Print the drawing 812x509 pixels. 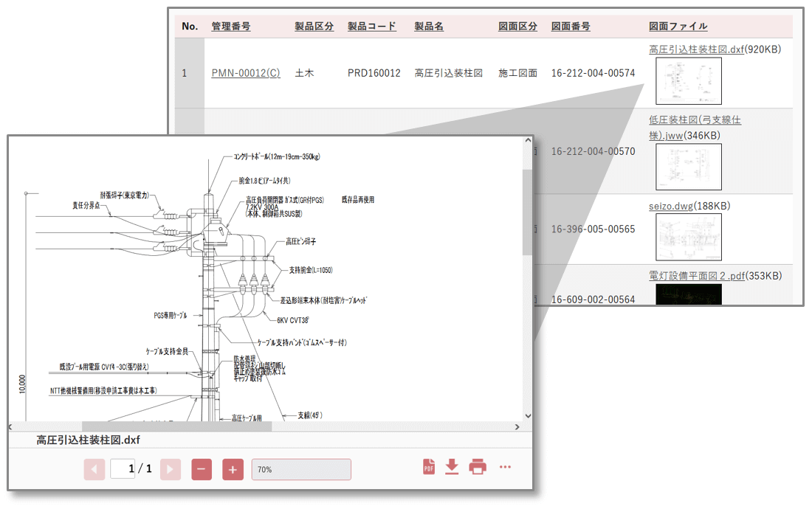478,466
